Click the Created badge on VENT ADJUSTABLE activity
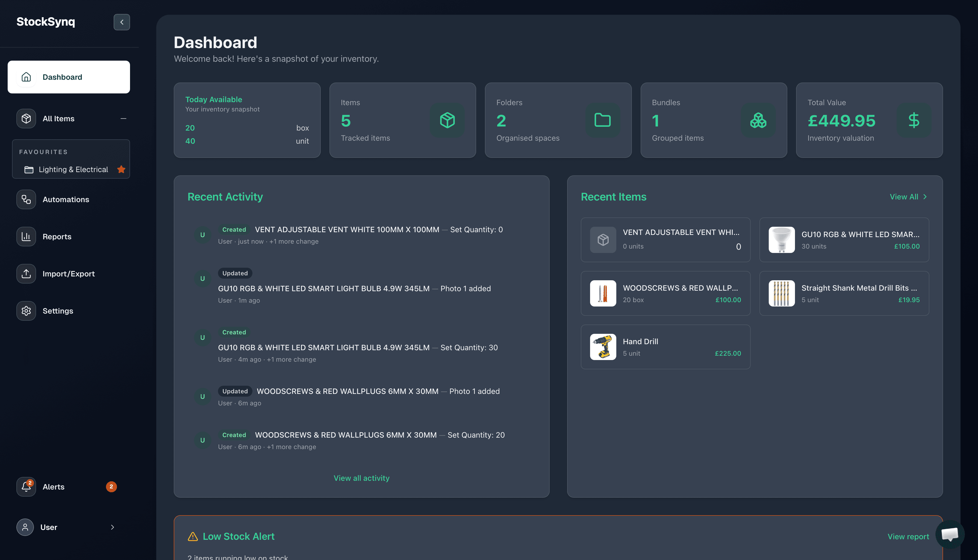The image size is (978, 560). [x=234, y=229]
